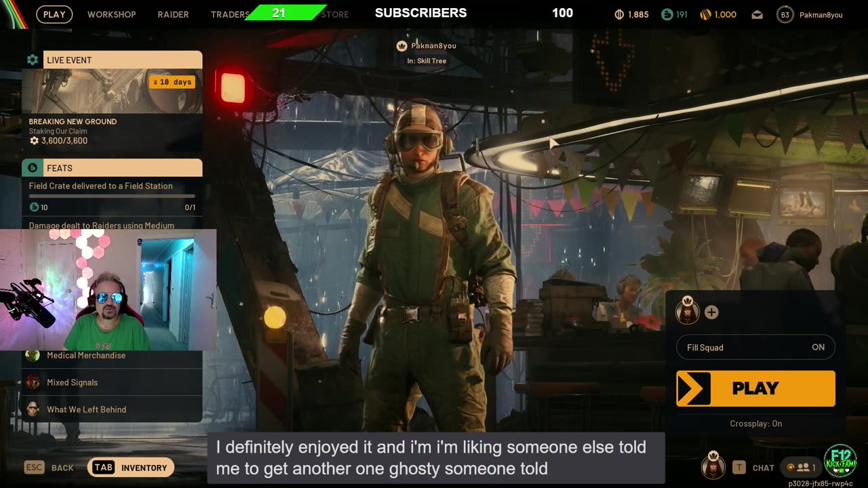Click the Field Crate feat progress bar
This screenshot has width=868, height=488.
pyautogui.click(x=112, y=196)
